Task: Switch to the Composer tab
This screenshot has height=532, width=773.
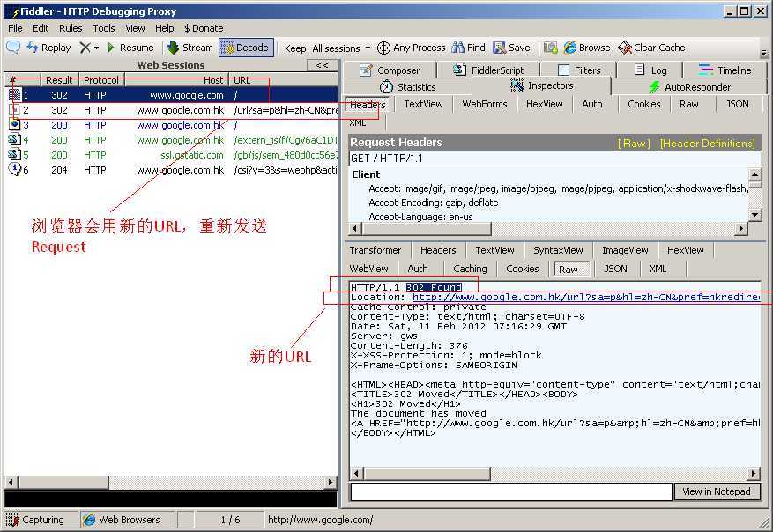Action: click(x=390, y=70)
